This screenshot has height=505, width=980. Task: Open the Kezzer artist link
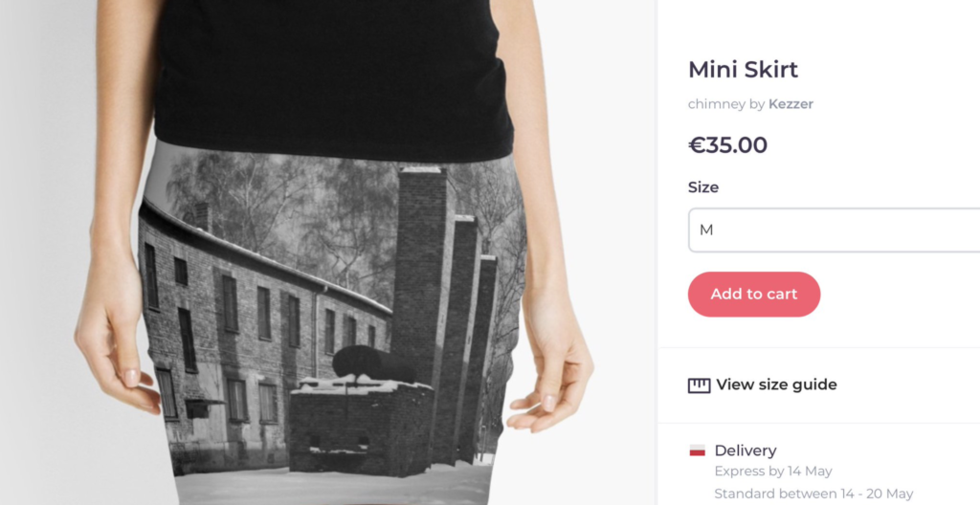click(x=791, y=104)
